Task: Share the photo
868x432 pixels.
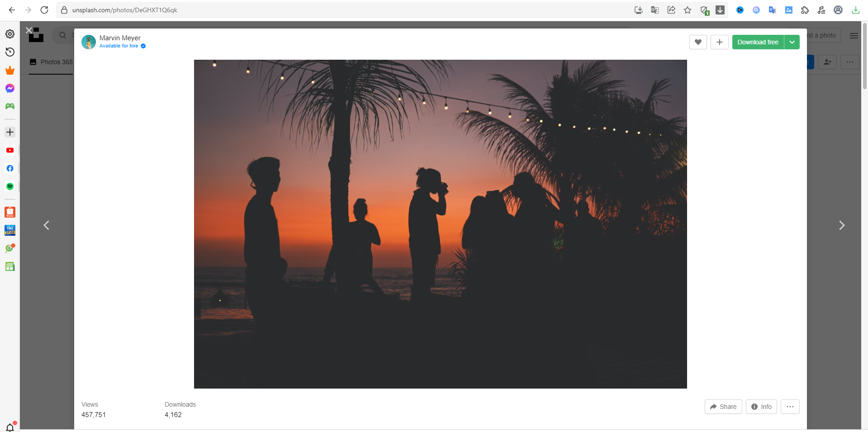Action: pos(723,407)
